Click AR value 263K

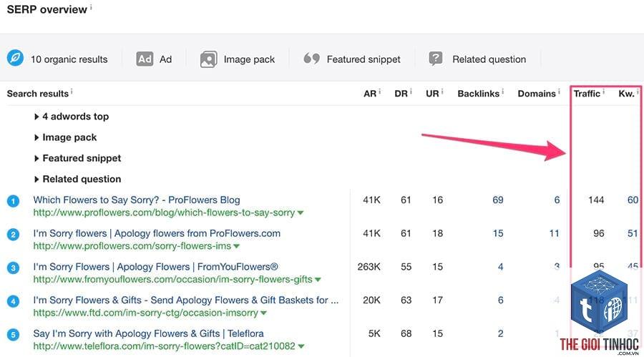click(369, 267)
